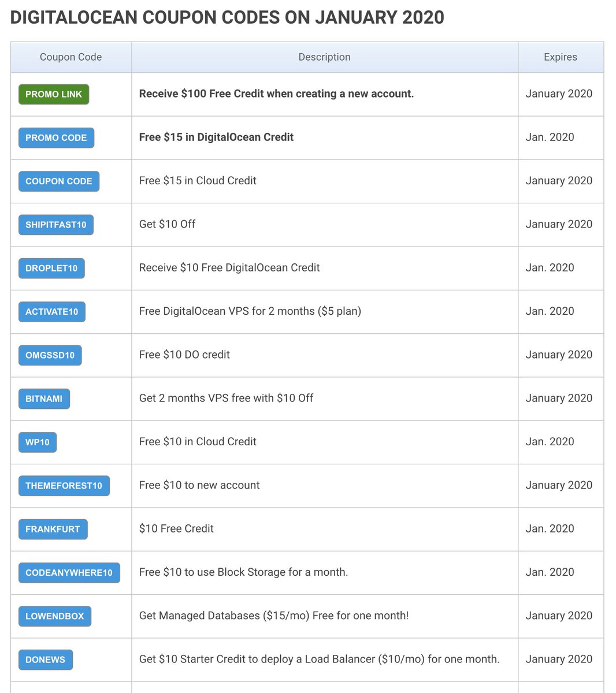This screenshot has height=693, width=616.
Task: Click the OMGSSD10 coupon button
Action: (50, 355)
